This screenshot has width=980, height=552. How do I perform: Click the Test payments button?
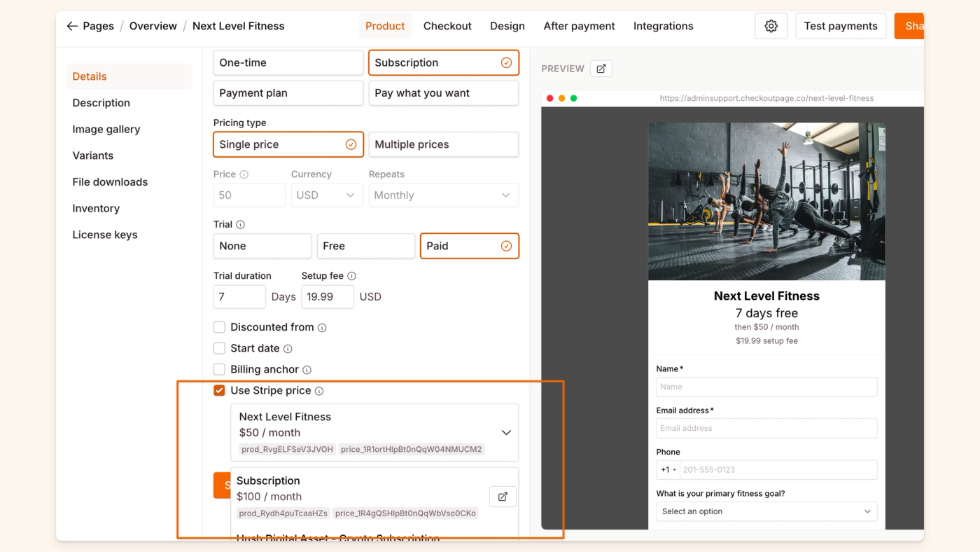coord(841,26)
